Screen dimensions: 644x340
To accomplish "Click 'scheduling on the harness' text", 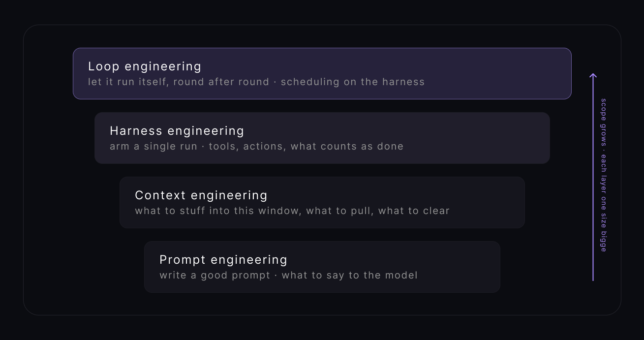I will tap(353, 82).
